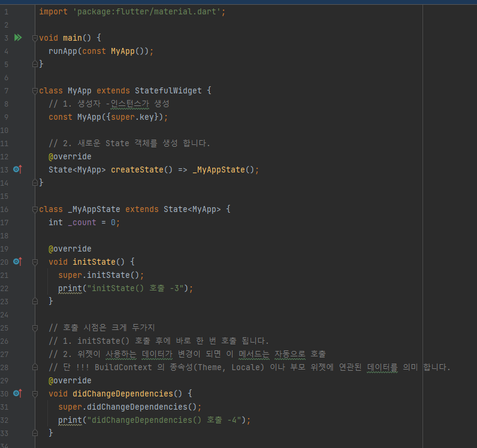
Task: Click override gutter icon beside initState
Action: (x=17, y=262)
